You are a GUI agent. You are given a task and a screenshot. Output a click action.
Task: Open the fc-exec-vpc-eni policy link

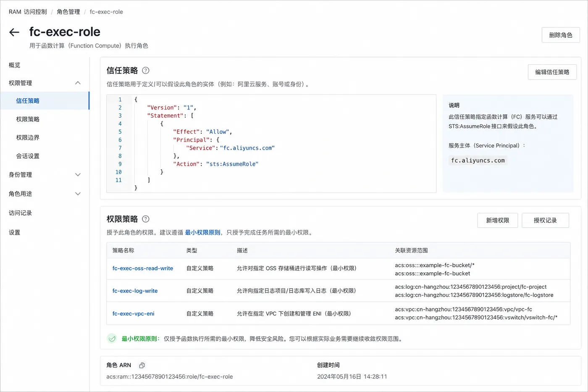pos(133,313)
